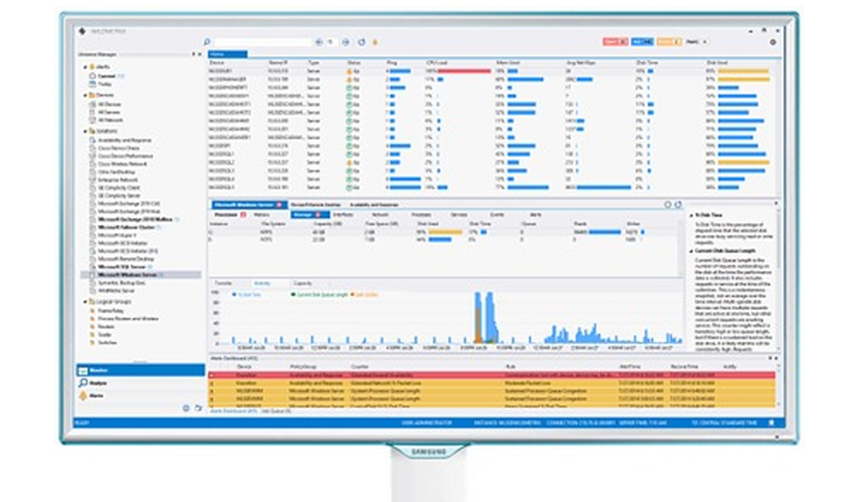Image resolution: width=868 pixels, height=502 pixels.
Task: Click the left circular icon above the detail pane
Action: pos(667,204)
